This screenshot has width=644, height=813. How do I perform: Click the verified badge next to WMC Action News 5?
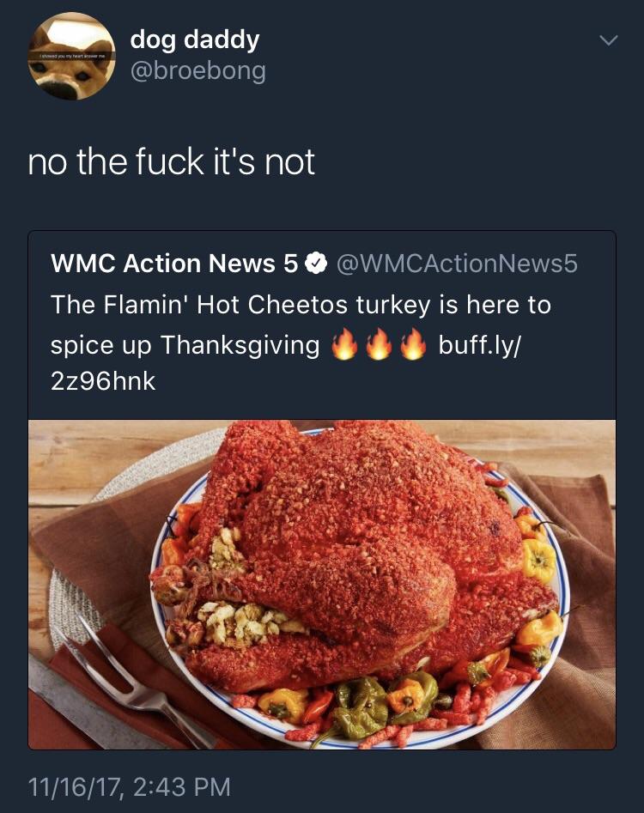click(316, 264)
